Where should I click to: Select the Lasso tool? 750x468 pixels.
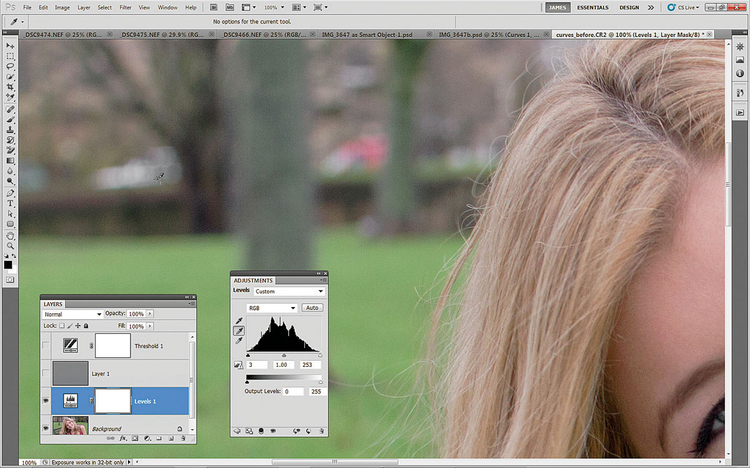point(10,66)
